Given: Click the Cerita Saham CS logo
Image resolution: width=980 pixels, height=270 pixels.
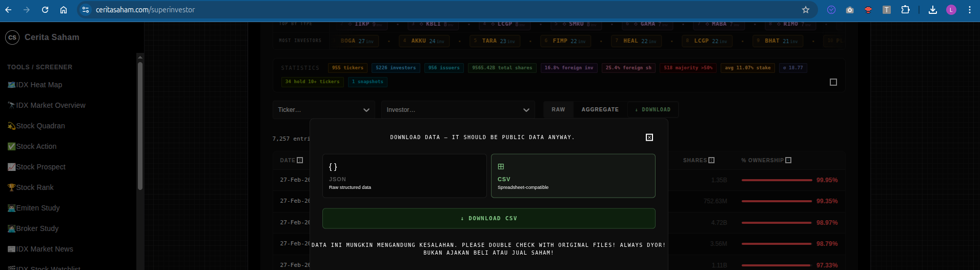Looking at the screenshot, I should 12,37.
